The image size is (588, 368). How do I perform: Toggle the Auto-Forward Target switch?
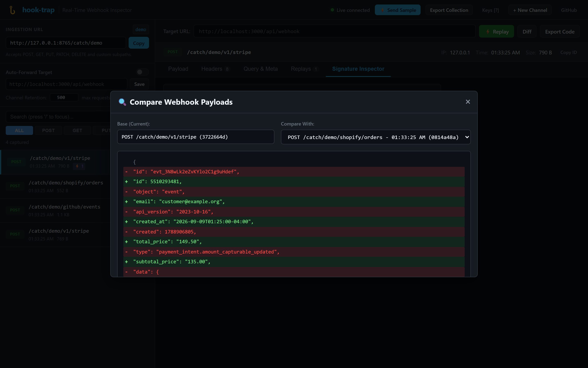point(142,72)
